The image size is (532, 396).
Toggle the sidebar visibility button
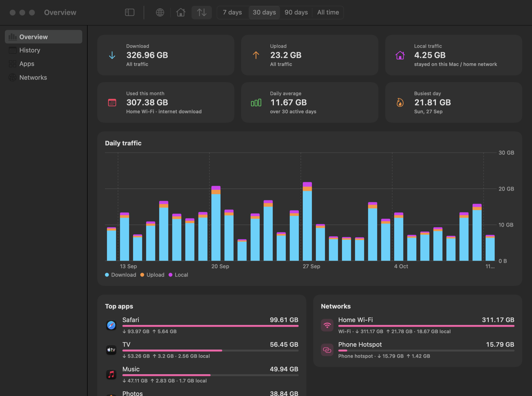click(x=130, y=13)
